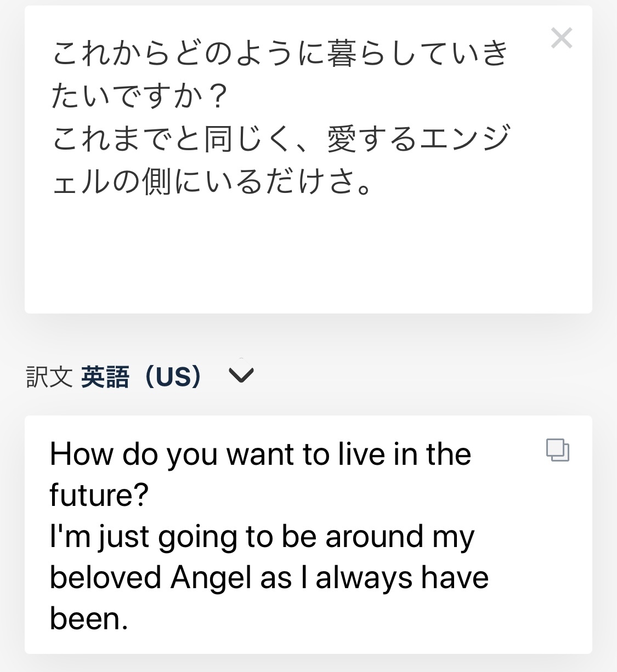Viewport: 617px width, 672px height.
Task: Click the translated line "How do you want to live in the"
Action: click(x=261, y=454)
